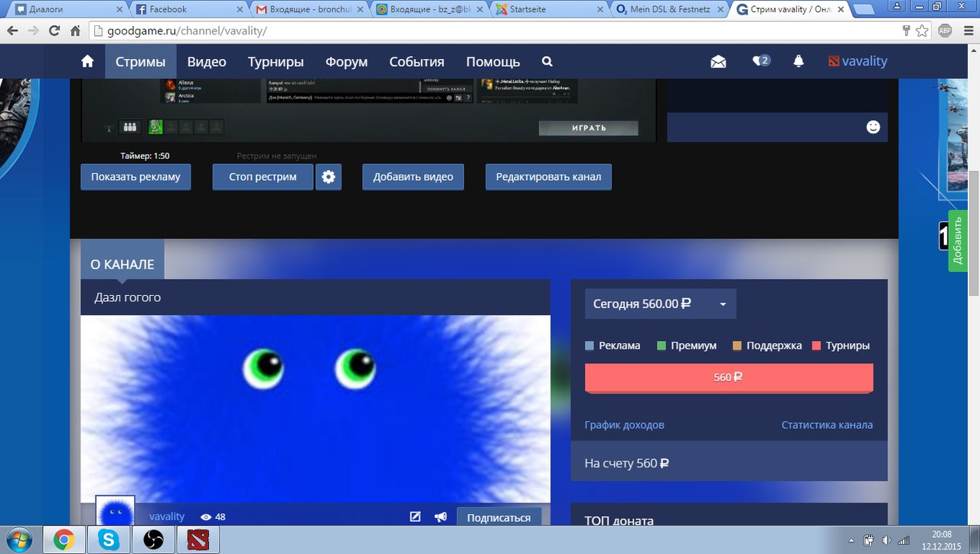Open the Помощь section

pyautogui.click(x=493, y=61)
